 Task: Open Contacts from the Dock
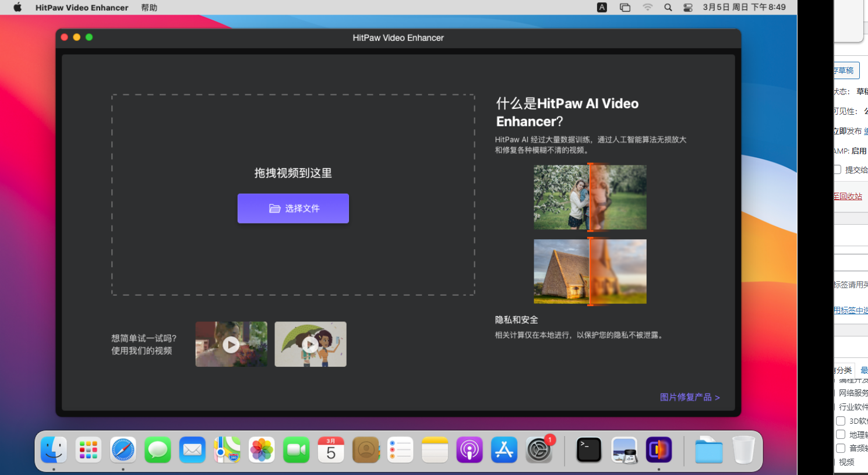[x=366, y=450]
